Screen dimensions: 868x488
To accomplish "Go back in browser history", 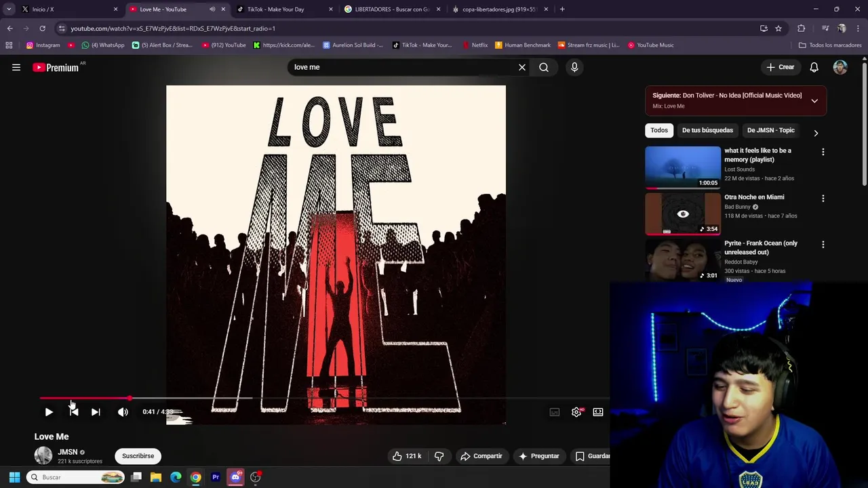I will 9,28.
